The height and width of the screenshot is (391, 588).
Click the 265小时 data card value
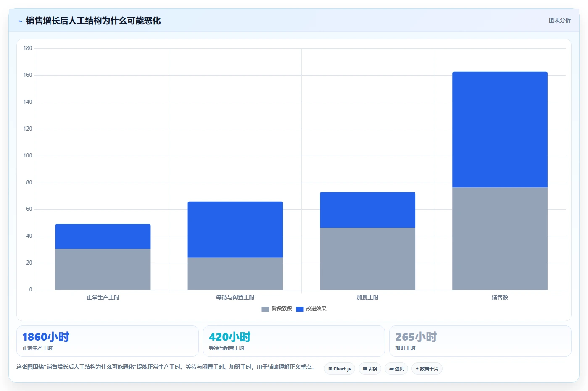point(416,337)
